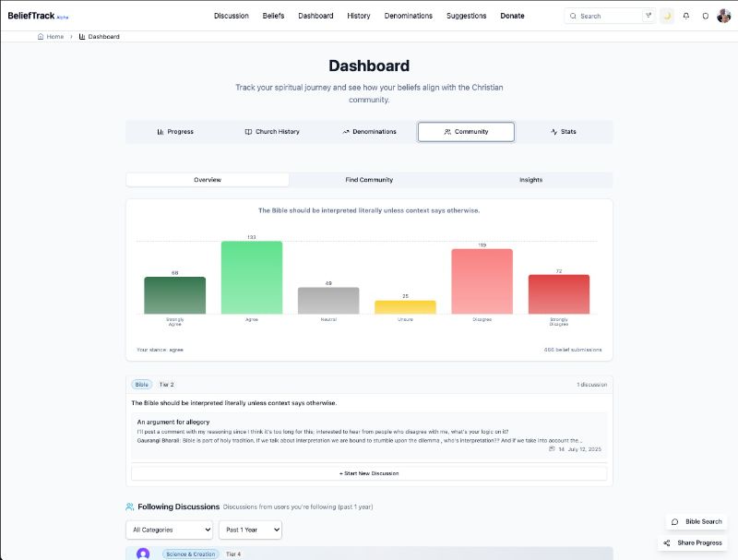This screenshot has height=560, width=738.
Task: Click Start New Discussion button
Action: coord(369,473)
